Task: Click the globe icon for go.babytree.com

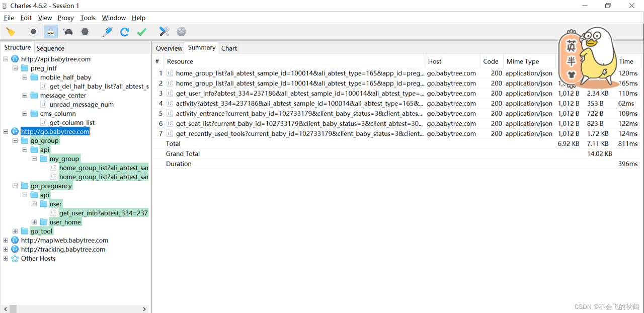Action: click(x=15, y=131)
